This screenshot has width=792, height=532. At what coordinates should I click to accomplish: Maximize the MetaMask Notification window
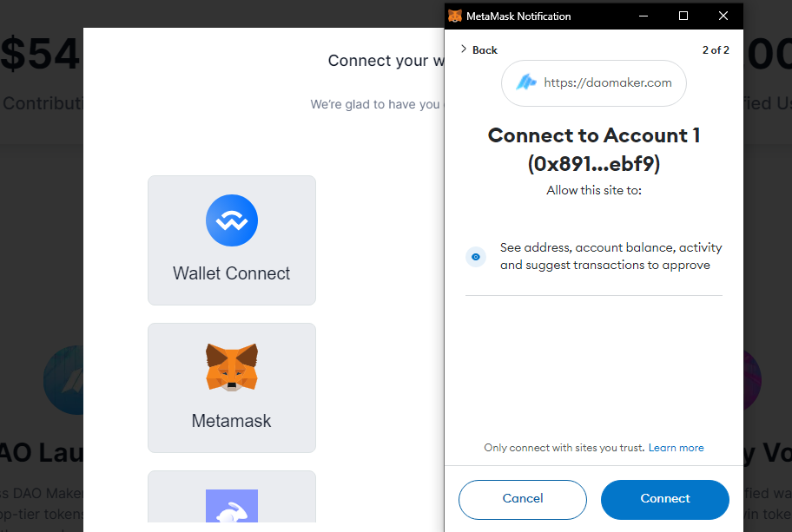coord(683,16)
